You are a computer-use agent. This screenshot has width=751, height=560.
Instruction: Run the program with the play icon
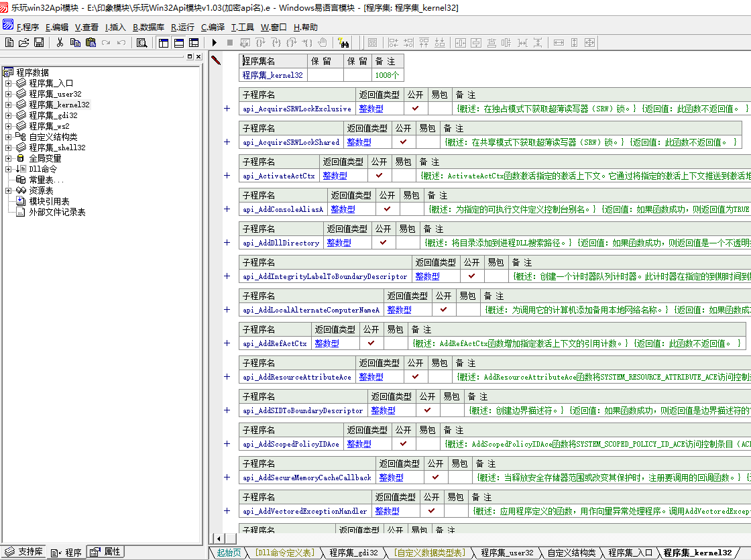click(x=214, y=42)
